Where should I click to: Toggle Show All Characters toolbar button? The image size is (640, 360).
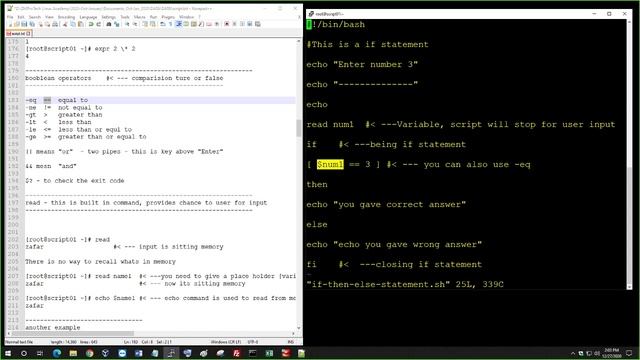171,24
